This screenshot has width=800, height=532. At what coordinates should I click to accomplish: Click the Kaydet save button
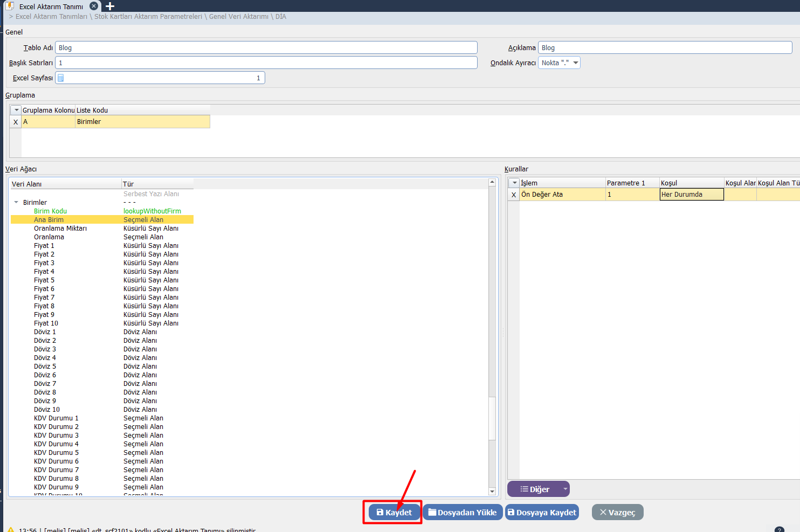click(x=394, y=512)
